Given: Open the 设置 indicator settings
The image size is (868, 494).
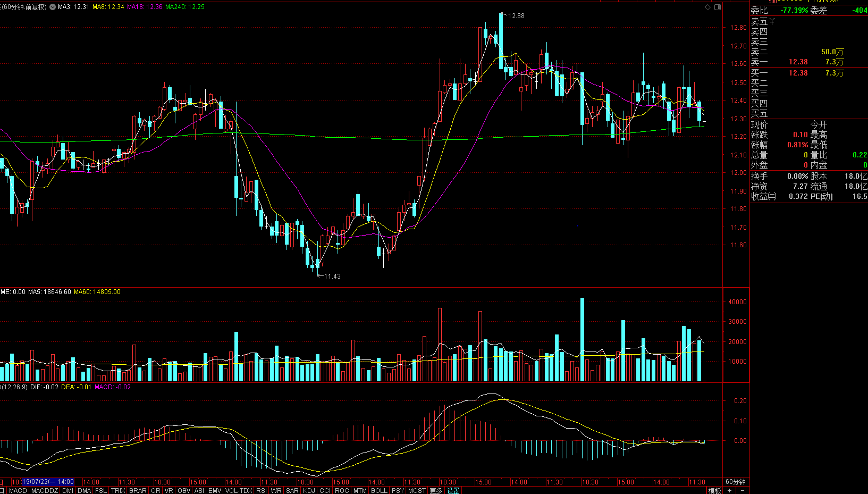Looking at the screenshot, I should (453, 490).
